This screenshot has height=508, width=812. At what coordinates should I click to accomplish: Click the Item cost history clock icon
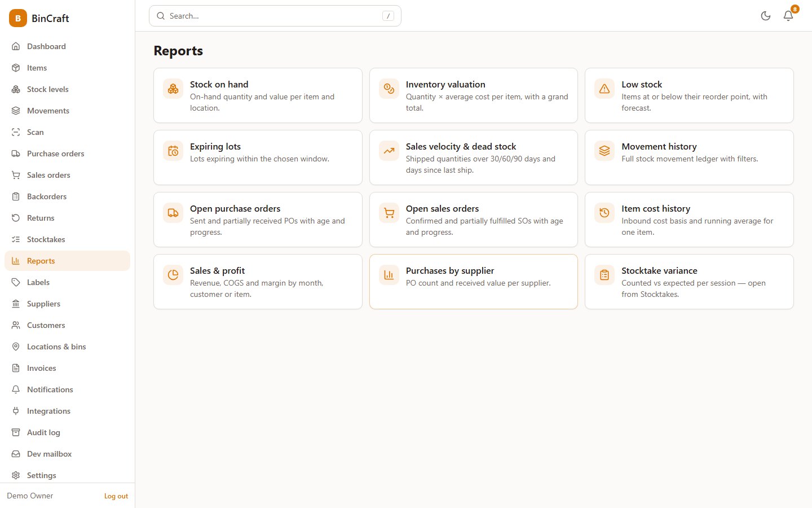[604, 213]
